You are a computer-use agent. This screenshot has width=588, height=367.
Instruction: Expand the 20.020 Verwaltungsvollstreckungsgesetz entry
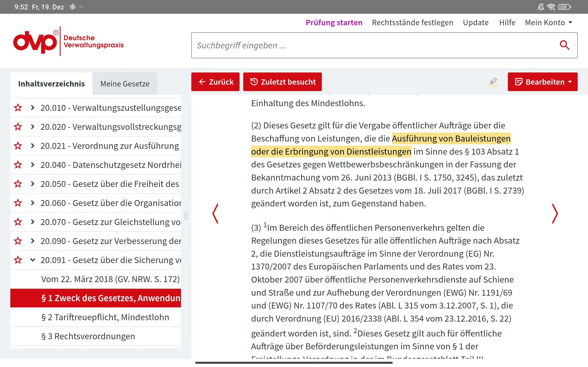33,127
